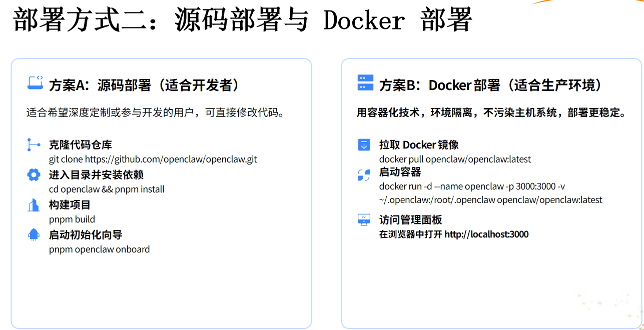The height and width of the screenshot is (330, 644).
Task: Click the step title 启动初始化向导
Action: click(x=86, y=234)
